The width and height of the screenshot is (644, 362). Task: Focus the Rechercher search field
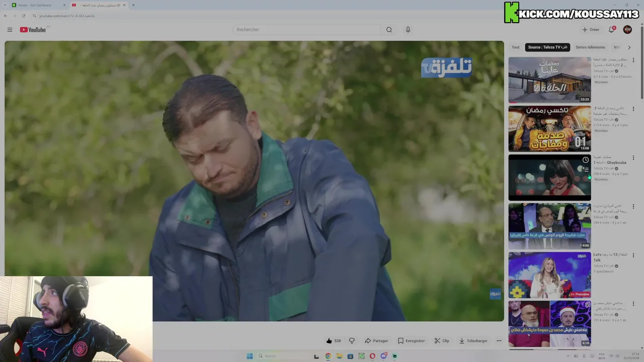307,30
